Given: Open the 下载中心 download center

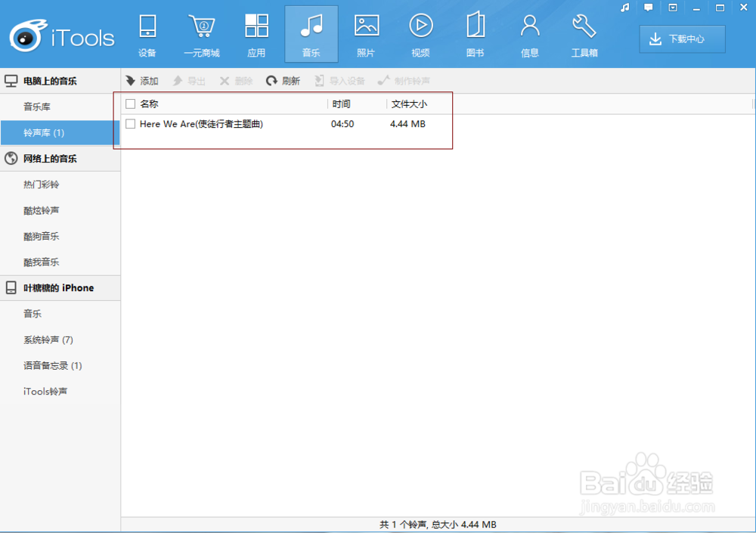Looking at the screenshot, I should (682, 39).
